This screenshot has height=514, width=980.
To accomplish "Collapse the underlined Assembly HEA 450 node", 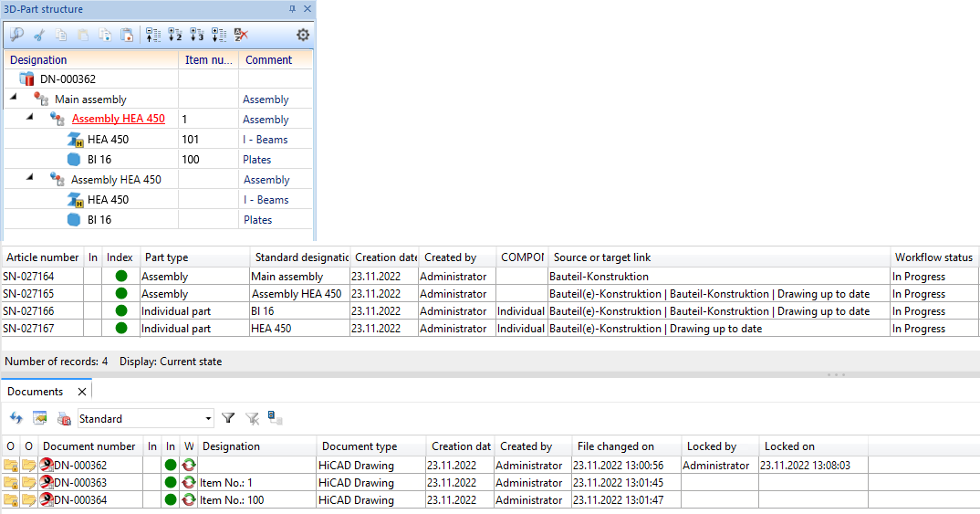I will point(29,119).
